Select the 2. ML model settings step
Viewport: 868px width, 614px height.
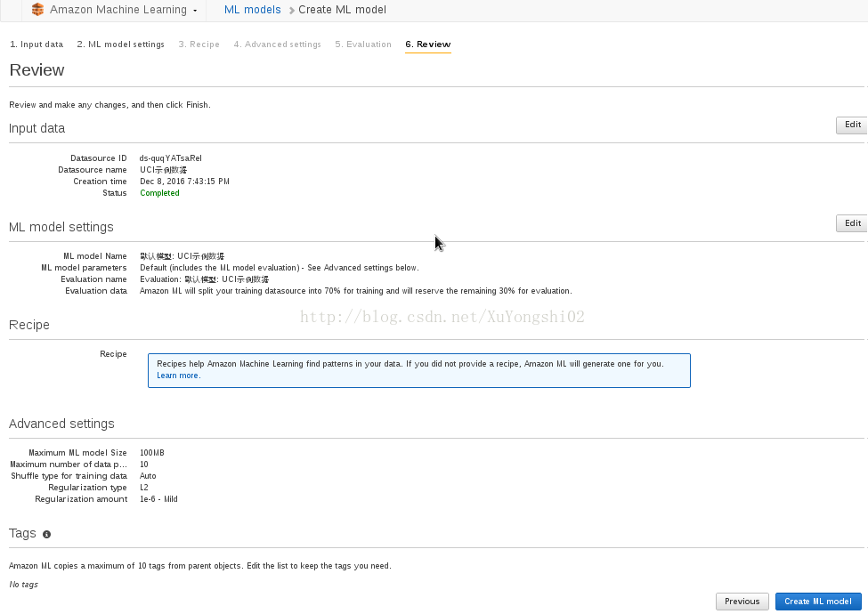click(121, 44)
